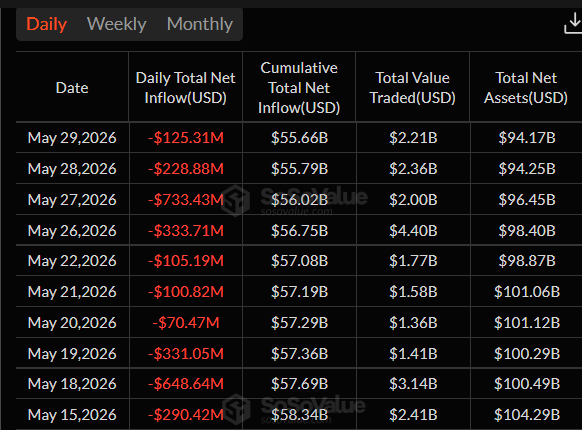Click the $2.41B value traded cell
Screen dimensions: 582x430
[413, 415]
